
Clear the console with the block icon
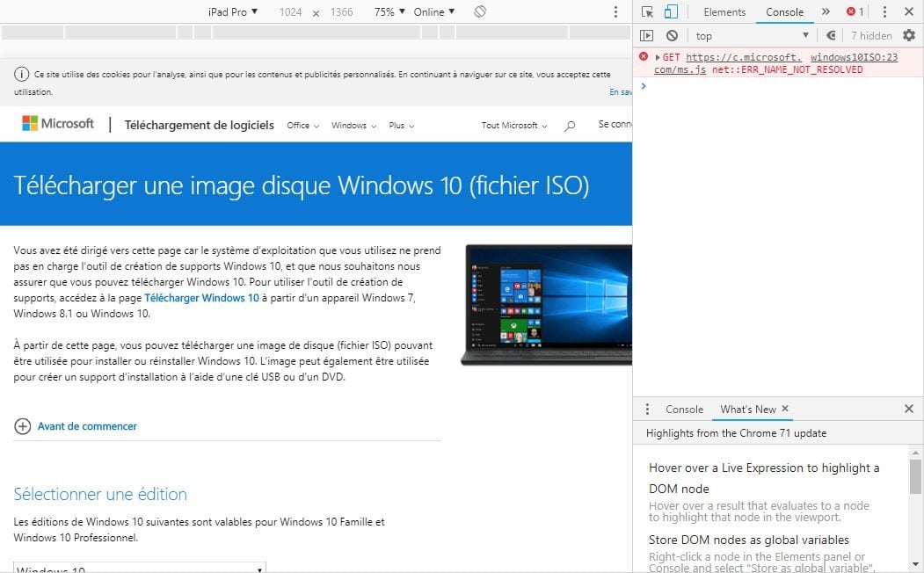pos(672,35)
